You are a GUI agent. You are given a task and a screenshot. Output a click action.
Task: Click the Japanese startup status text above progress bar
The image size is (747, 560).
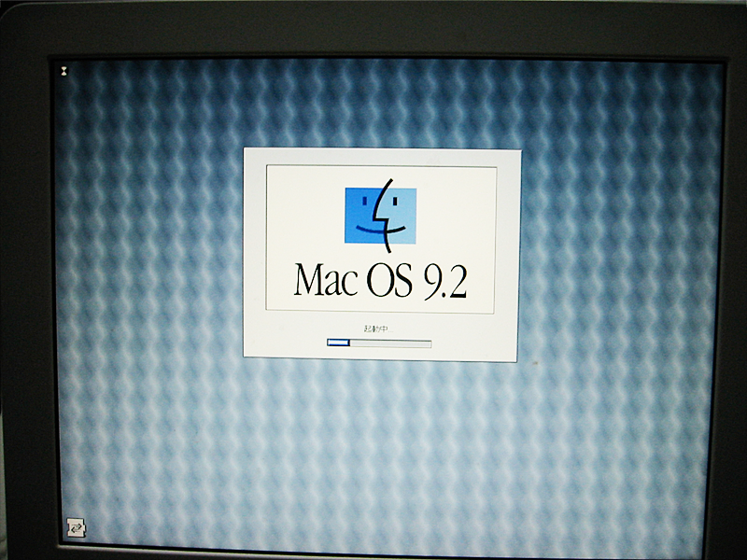click(379, 329)
